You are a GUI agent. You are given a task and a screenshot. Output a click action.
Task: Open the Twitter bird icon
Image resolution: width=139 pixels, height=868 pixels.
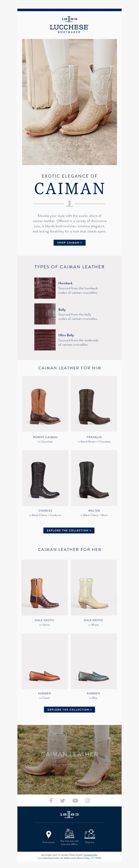63,801
